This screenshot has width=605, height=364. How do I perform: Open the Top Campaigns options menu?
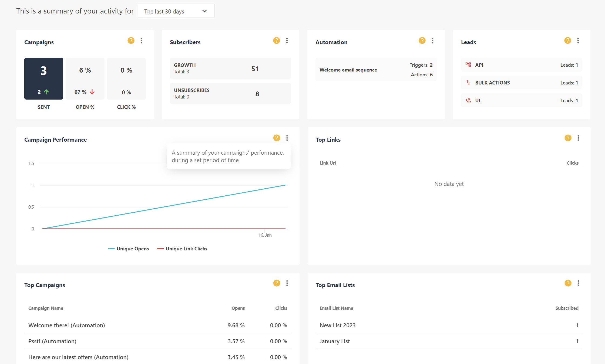pyautogui.click(x=287, y=283)
